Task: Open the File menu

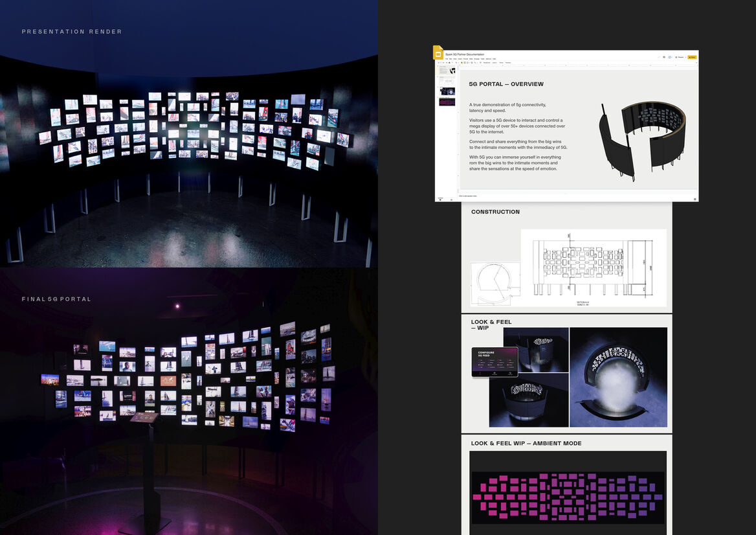Action: [x=447, y=58]
